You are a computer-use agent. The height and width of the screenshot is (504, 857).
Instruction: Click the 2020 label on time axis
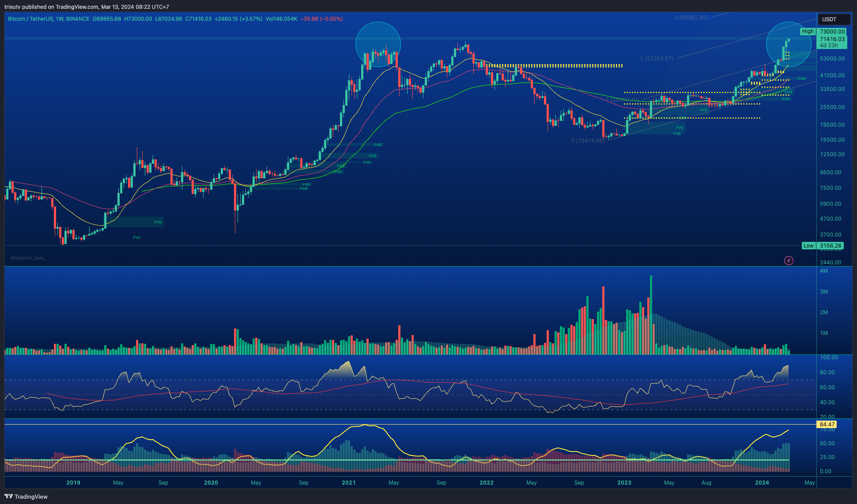point(211,483)
